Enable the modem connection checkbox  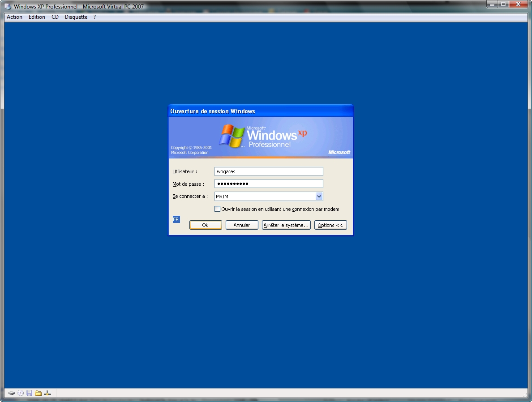tap(218, 209)
